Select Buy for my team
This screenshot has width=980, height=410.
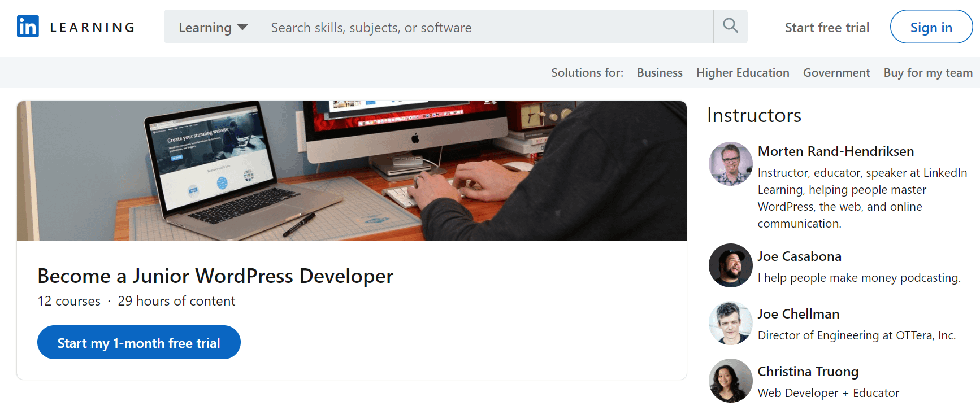(x=927, y=73)
